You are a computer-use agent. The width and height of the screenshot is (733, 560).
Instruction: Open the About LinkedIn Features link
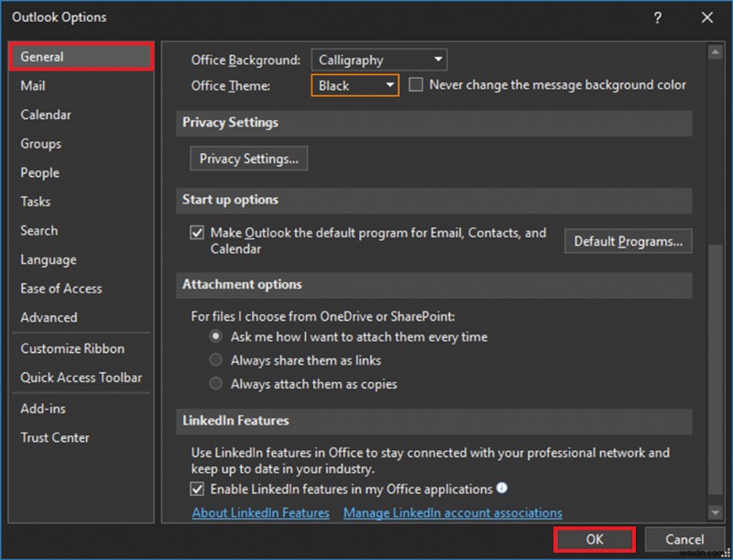(261, 512)
